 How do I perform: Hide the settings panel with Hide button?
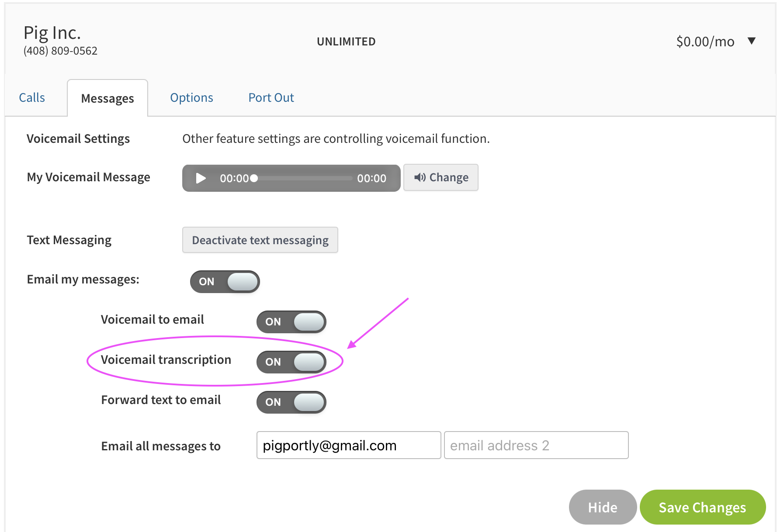tap(602, 507)
